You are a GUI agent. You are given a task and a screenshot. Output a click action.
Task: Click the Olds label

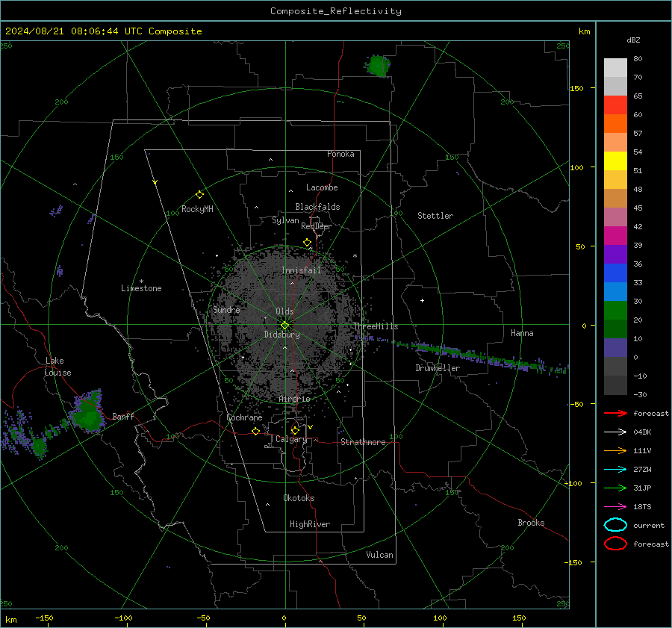pos(284,311)
